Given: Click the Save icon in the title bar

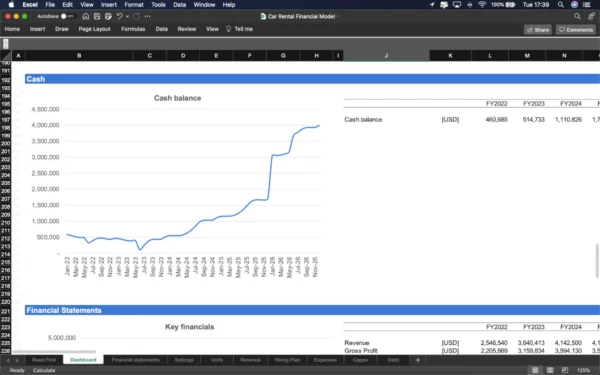Looking at the screenshot, I should (97, 16).
